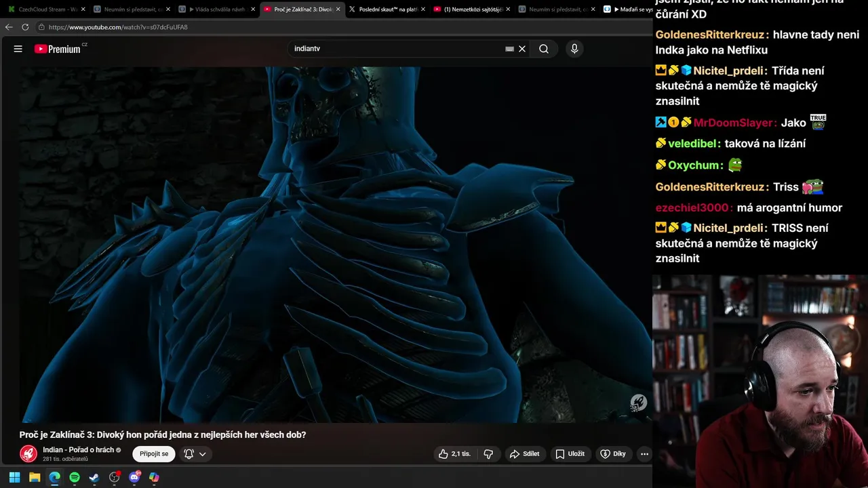
Task: Run search with magnifier button
Action: pos(544,49)
